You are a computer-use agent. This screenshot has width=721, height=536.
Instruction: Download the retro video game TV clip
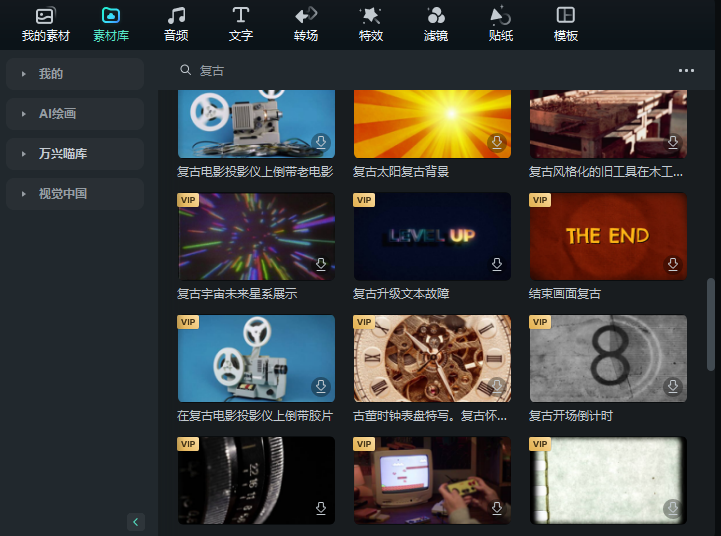[x=497, y=508]
